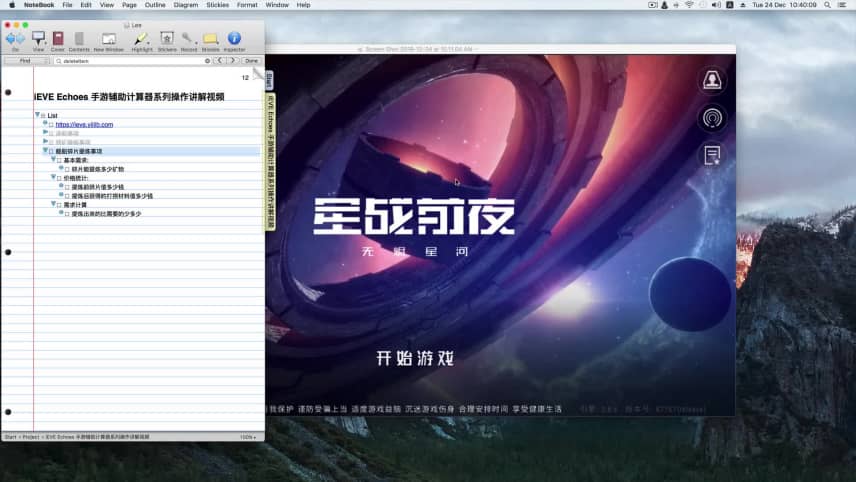Click the Help menu
This screenshot has width=856, height=482.
304,5
